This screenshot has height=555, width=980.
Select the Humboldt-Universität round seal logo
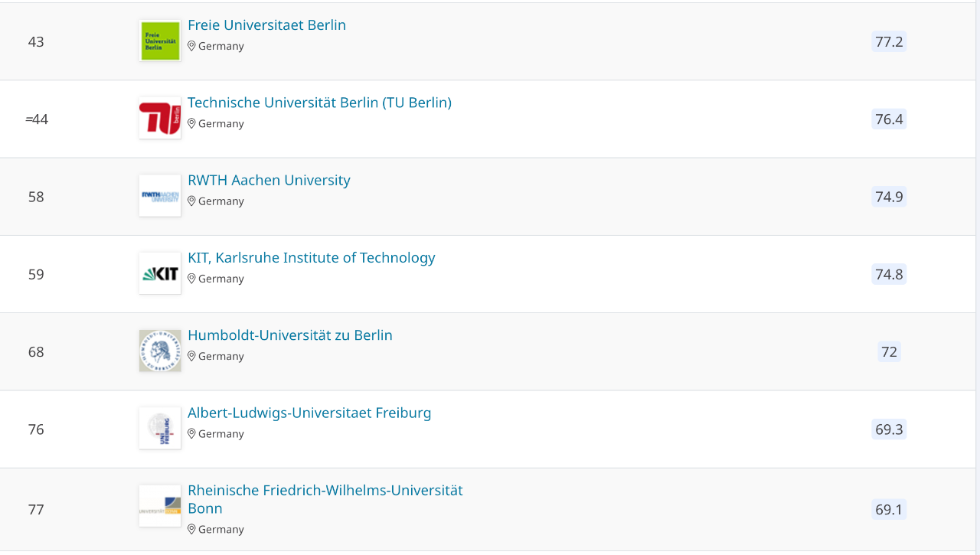point(160,351)
